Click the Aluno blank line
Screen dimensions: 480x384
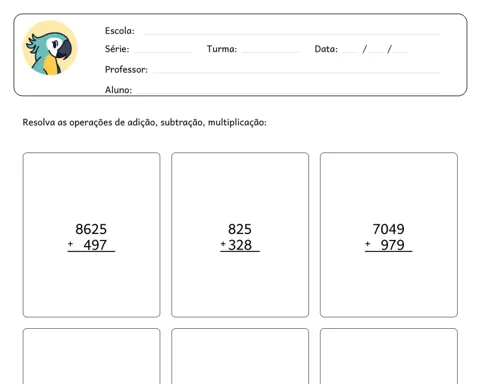288,92
